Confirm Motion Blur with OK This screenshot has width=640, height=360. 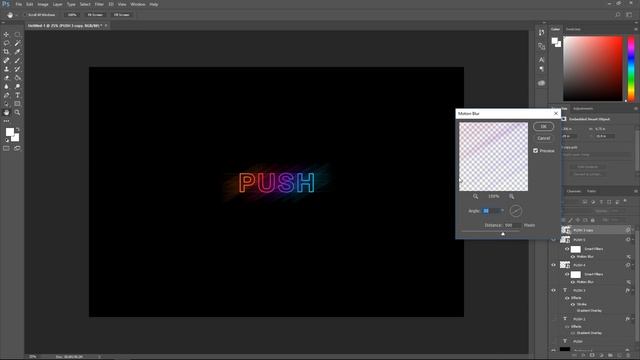543,127
